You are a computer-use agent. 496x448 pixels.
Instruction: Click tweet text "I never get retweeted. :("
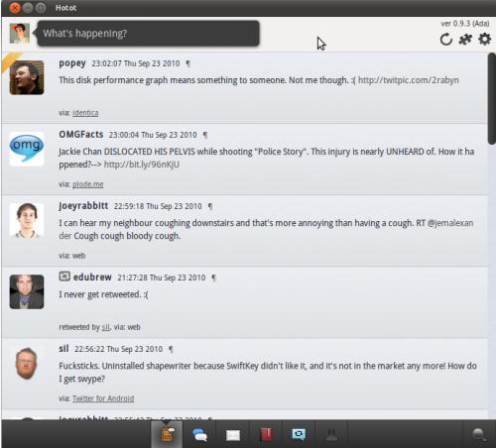click(x=103, y=294)
